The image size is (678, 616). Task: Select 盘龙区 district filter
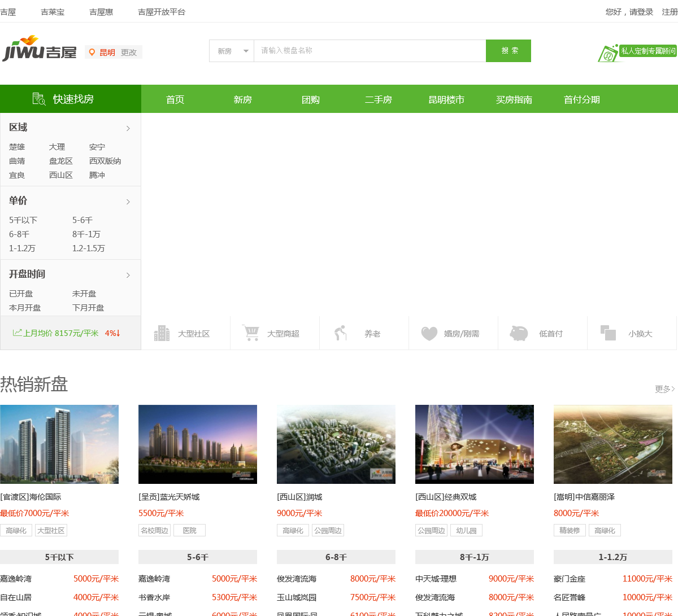pyautogui.click(x=61, y=161)
